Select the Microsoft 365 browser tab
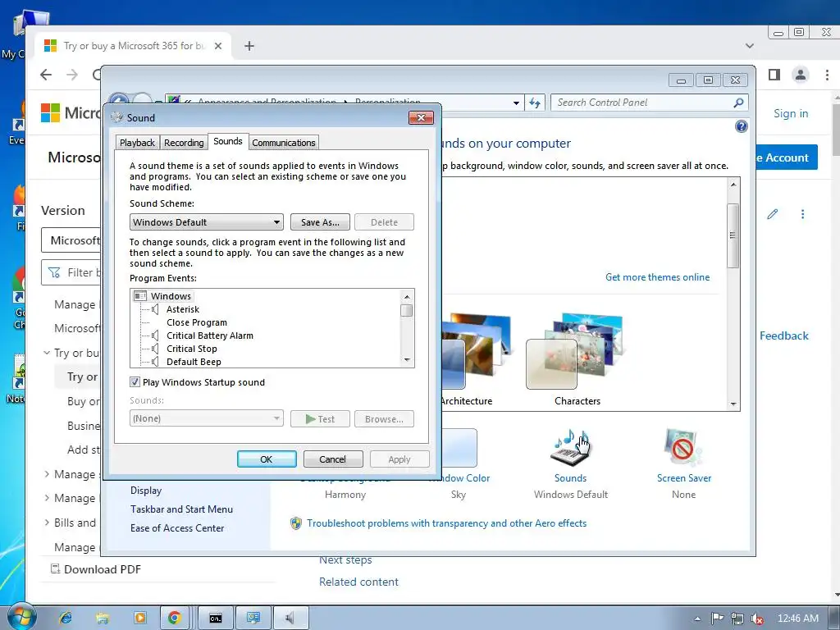Viewport: 840px width, 630px height. (x=133, y=46)
